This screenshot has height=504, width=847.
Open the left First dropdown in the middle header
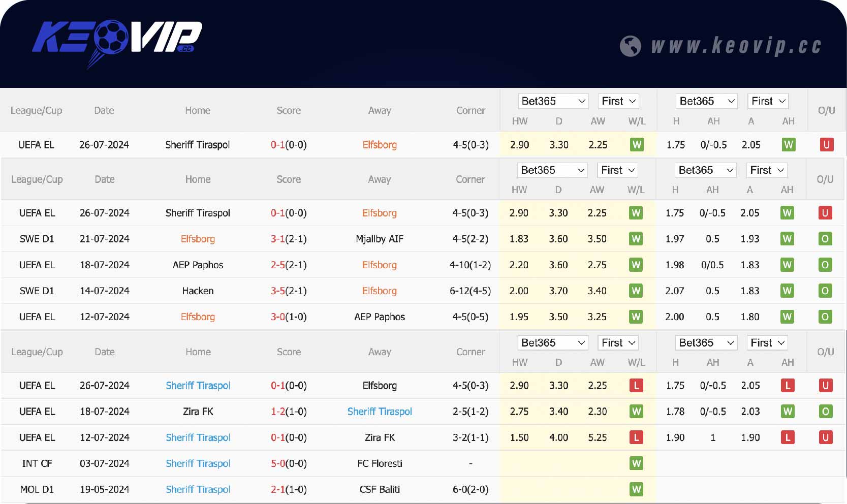coord(617,170)
